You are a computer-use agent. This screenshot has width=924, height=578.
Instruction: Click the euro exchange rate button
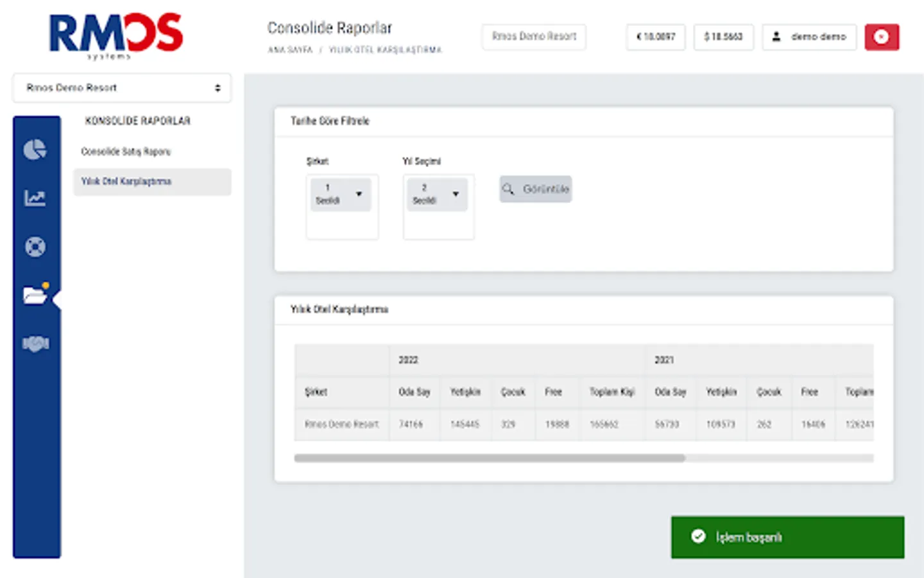[656, 37]
